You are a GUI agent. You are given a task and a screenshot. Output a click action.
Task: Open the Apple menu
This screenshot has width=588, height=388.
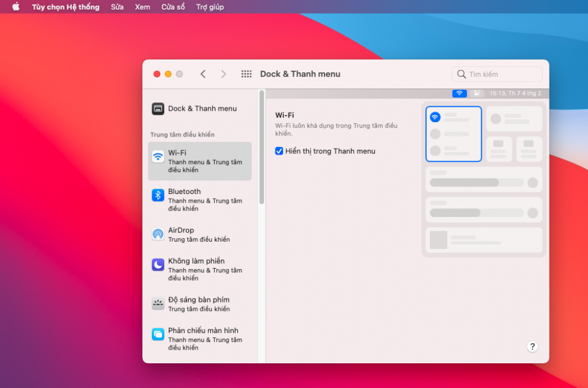[16, 7]
